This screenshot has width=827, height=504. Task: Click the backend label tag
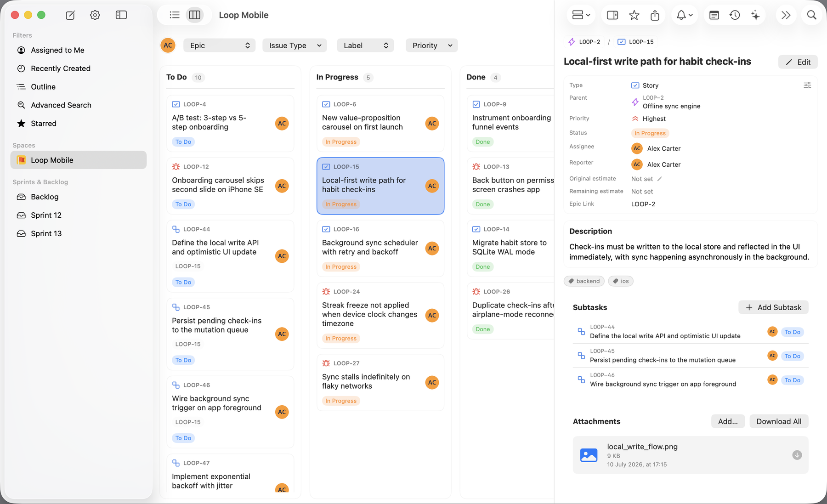click(584, 281)
